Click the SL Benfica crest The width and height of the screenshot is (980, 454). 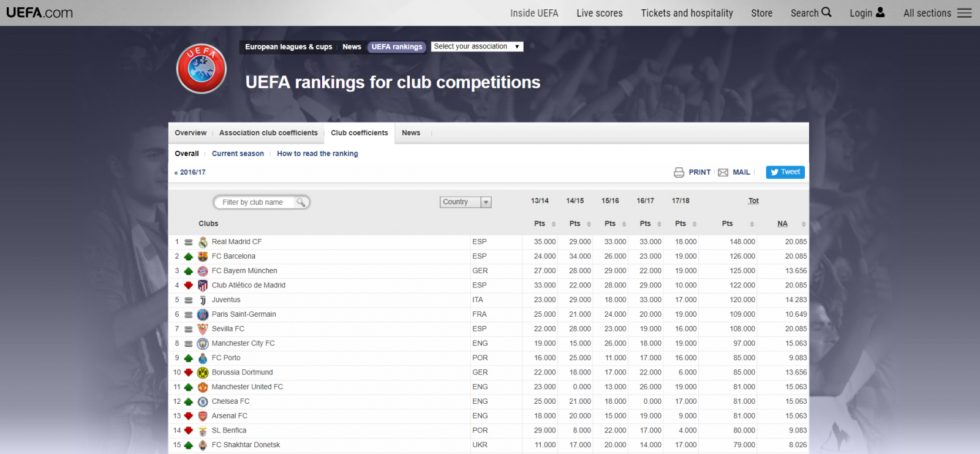coord(203,431)
